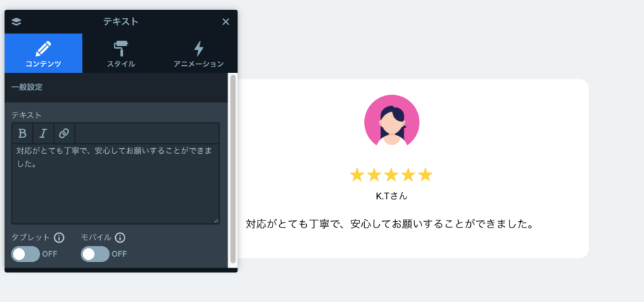Select the lightning bolt icon

[x=199, y=49]
